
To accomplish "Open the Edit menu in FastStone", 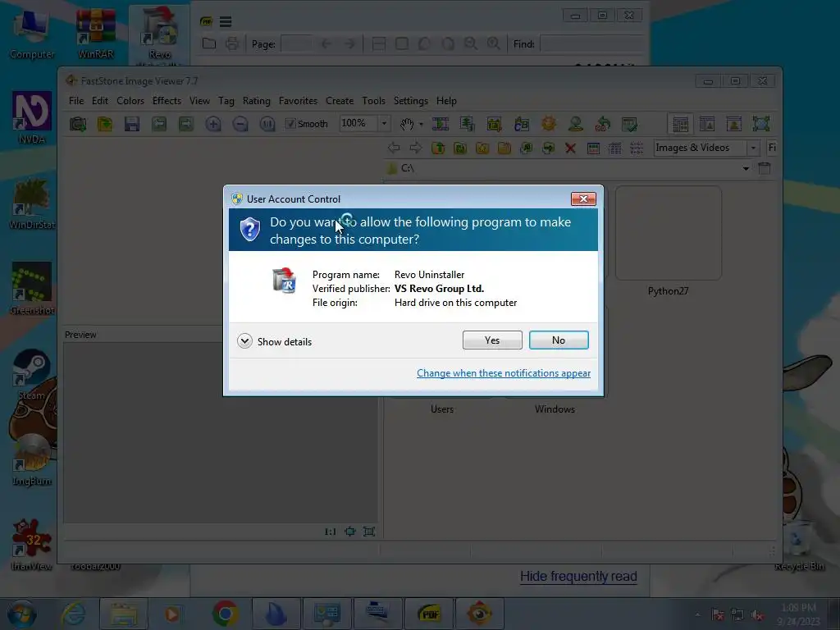I will tap(99, 101).
